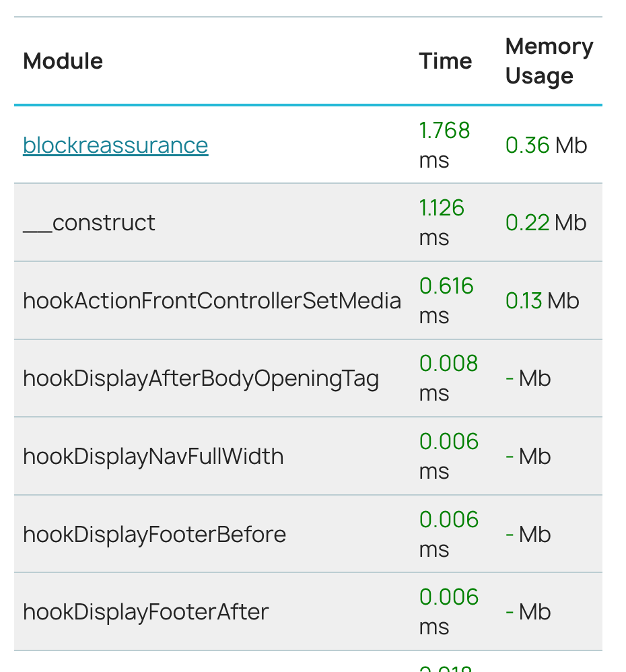Select the hookDisplayFooterAfter entry
This screenshot has width=626, height=672.
click(146, 612)
